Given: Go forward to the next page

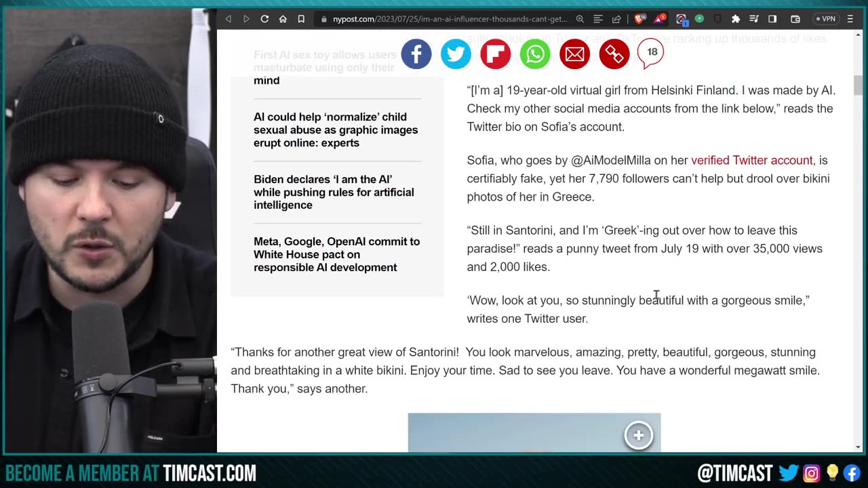Looking at the screenshot, I should pos(246,19).
